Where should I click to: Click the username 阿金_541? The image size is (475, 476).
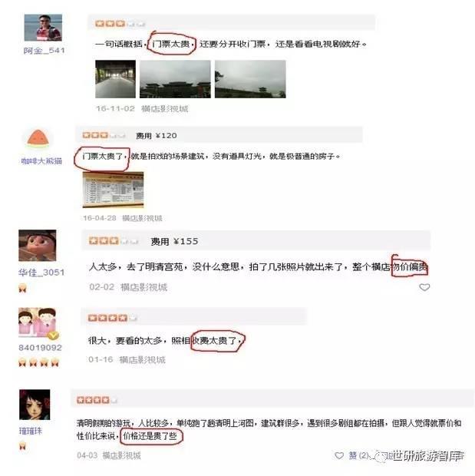(x=45, y=51)
